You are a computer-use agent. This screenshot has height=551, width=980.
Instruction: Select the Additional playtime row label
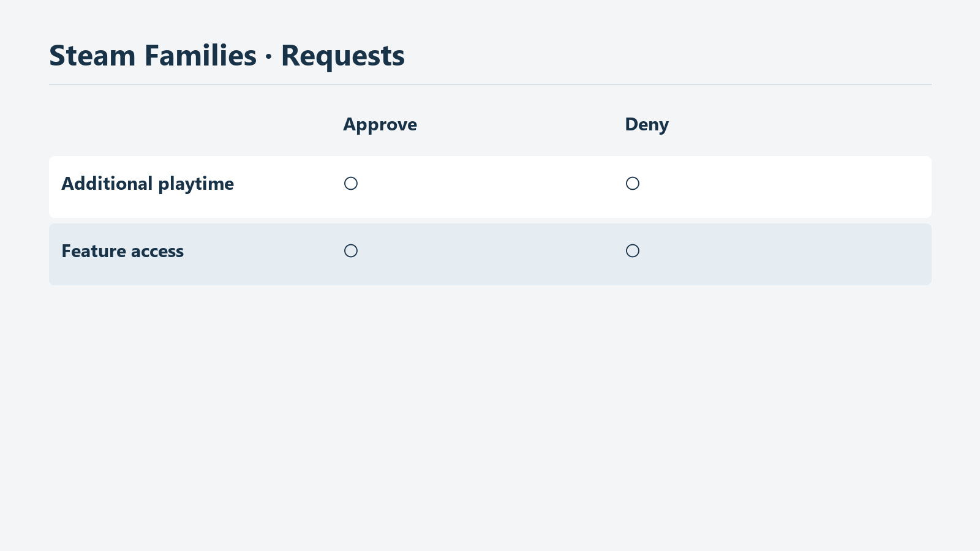148,184
